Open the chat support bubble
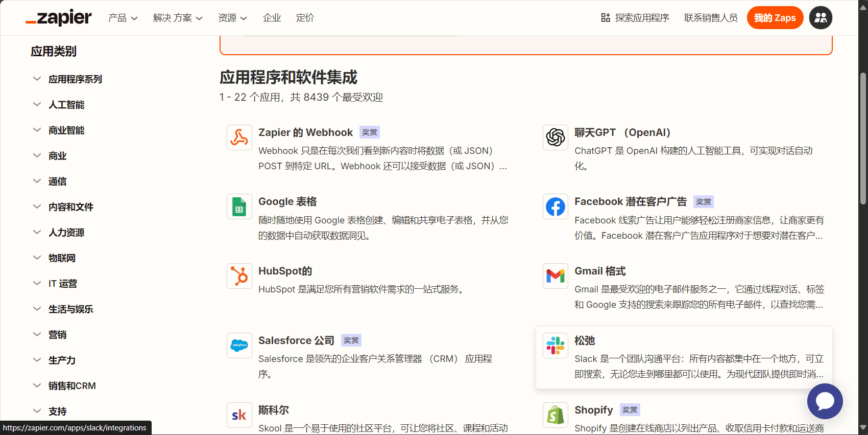Screen dimensions: 868x435 pos(825,401)
